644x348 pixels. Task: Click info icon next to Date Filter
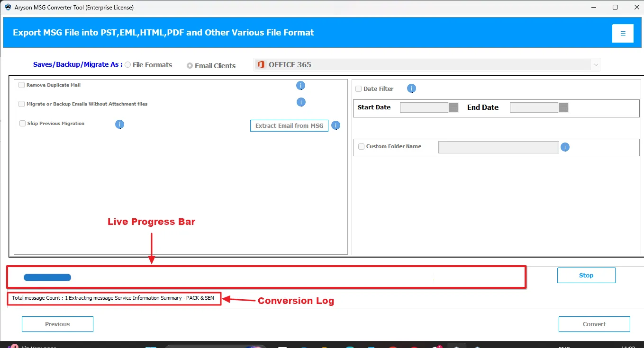pos(411,89)
